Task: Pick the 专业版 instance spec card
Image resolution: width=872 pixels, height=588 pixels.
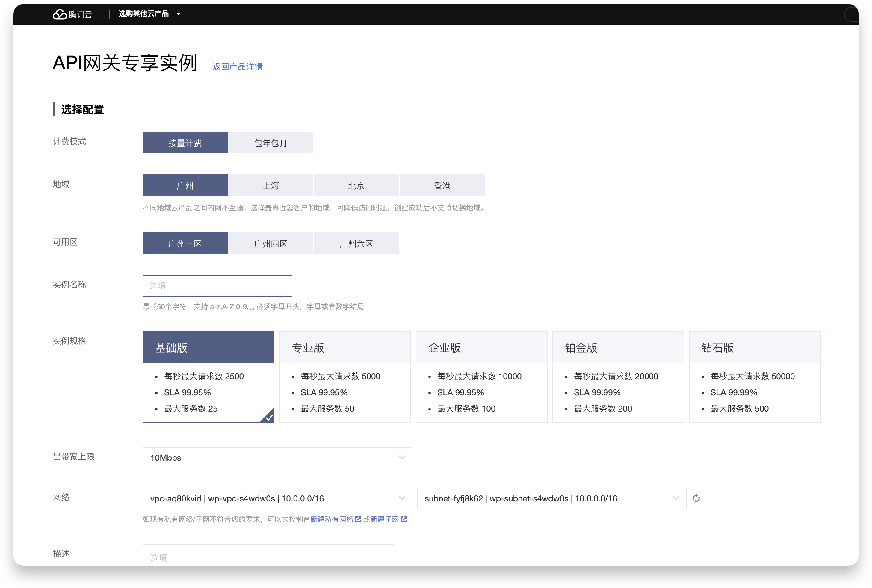Action: (x=345, y=377)
